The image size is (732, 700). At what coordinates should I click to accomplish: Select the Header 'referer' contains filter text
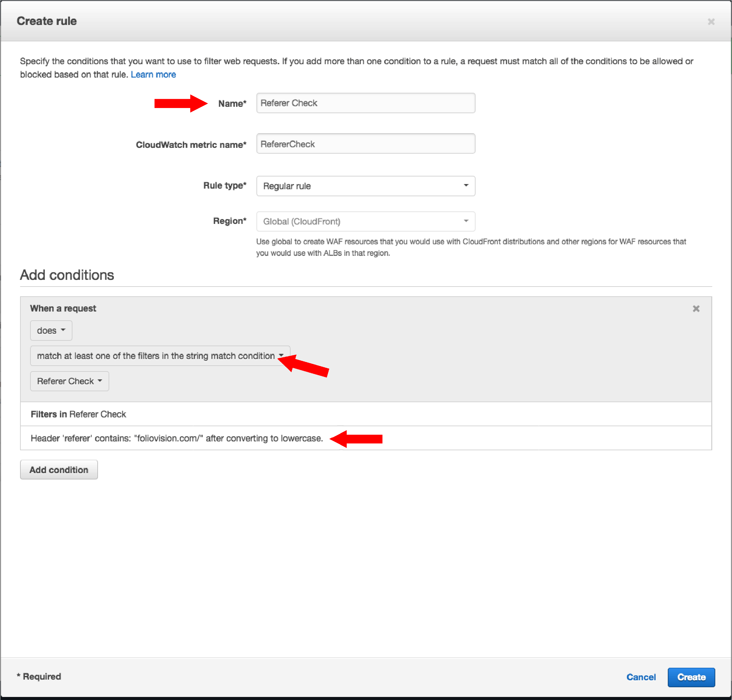[x=177, y=438]
